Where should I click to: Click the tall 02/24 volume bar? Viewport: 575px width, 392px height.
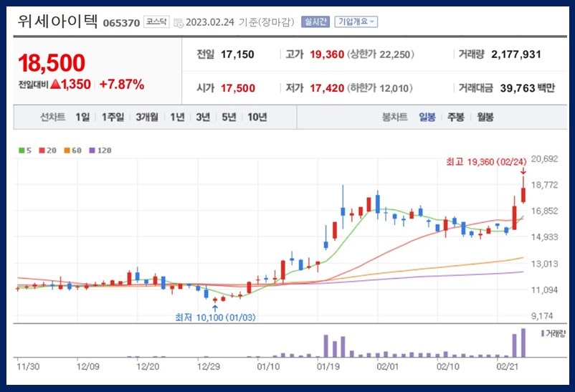pyautogui.click(x=523, y=343)
